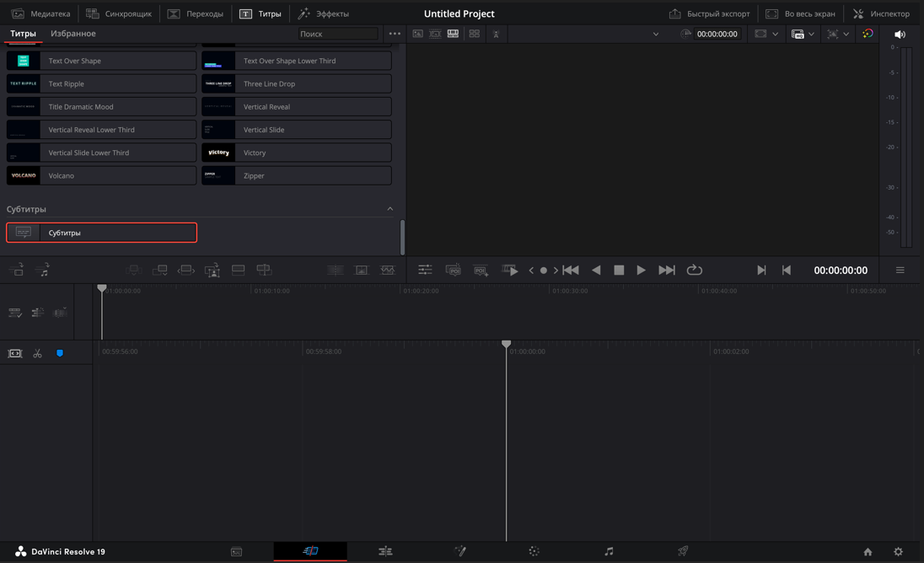924x563 pixels.
Task: Click the Close Up edit icon
Action: (x=212, y=270)
